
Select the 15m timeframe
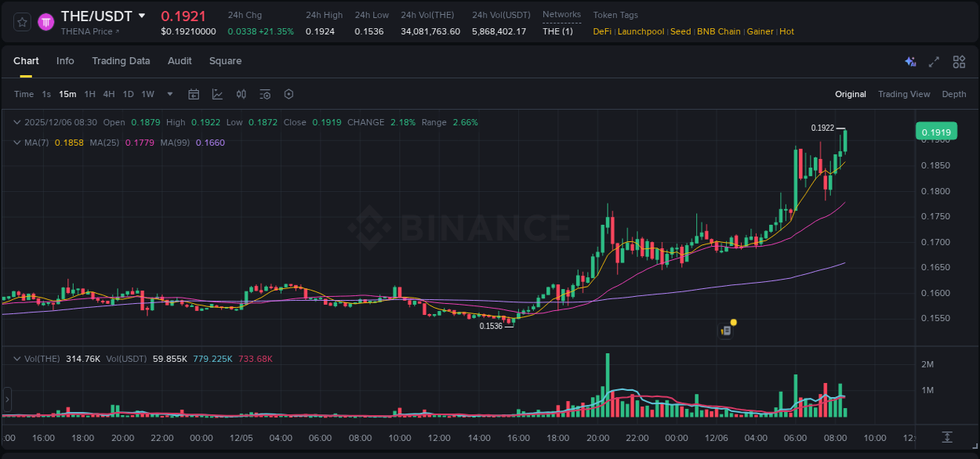67,94
